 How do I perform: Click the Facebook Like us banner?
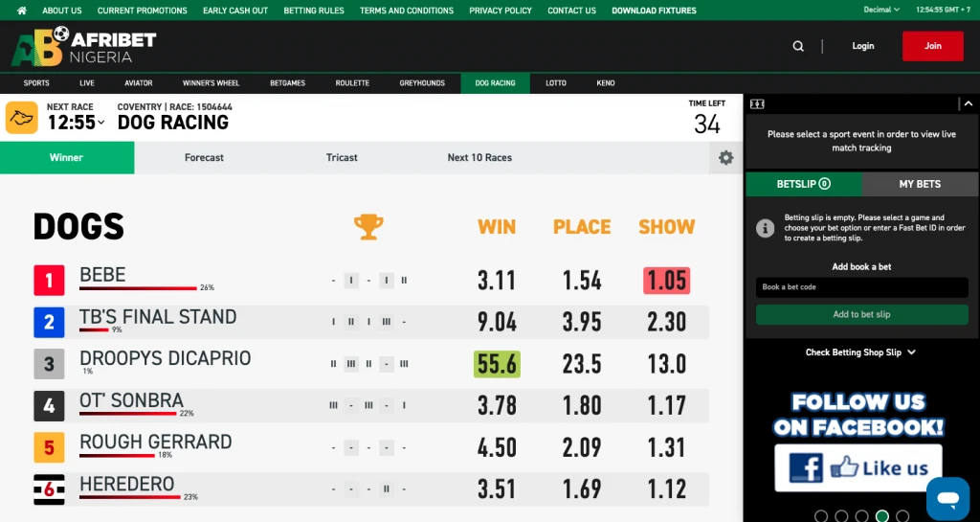pos(857,467)
